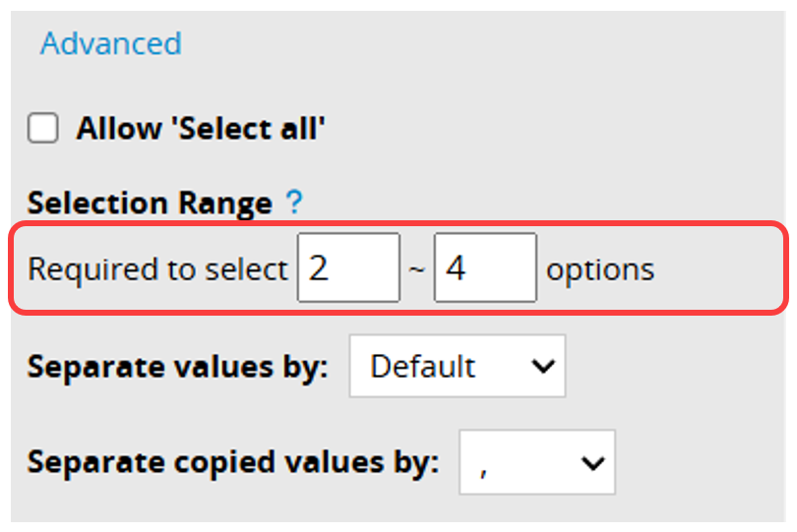Image resolution: width=797 pixels, height=532 pixels.
Task: Focus the maximum selection field showing 4
Action: tap(485, 267)
